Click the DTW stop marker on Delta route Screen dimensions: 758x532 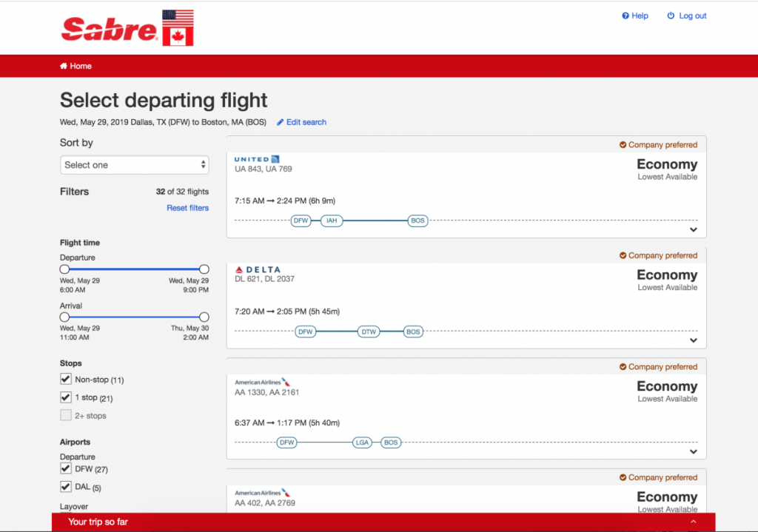point(369,332)
